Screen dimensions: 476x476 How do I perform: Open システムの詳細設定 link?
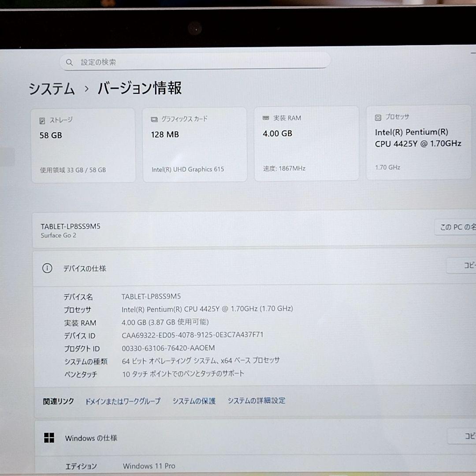[x=256, y=401]
